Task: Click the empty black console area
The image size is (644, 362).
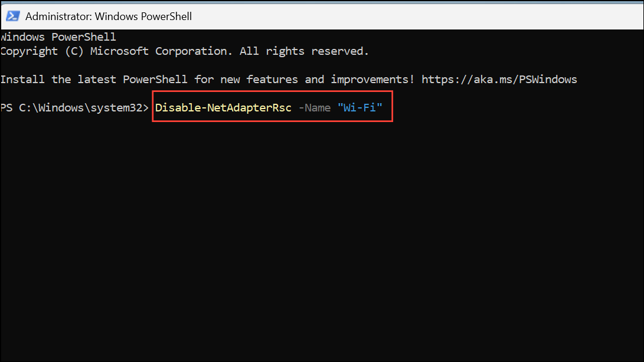Action: [322, 236]
